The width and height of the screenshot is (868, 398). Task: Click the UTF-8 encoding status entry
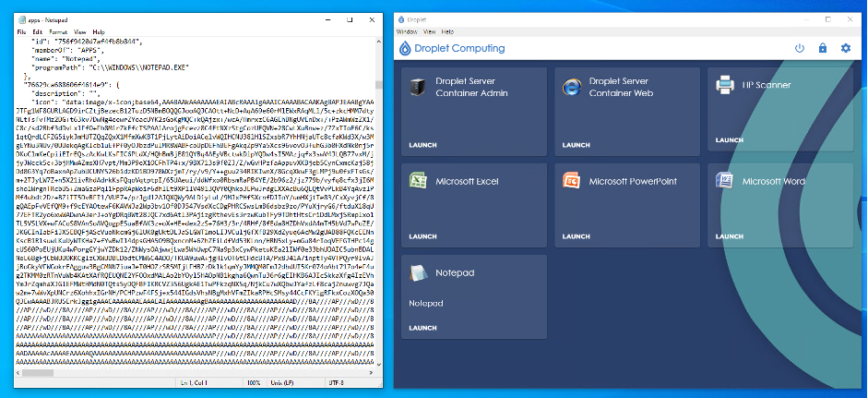point(336,383)
